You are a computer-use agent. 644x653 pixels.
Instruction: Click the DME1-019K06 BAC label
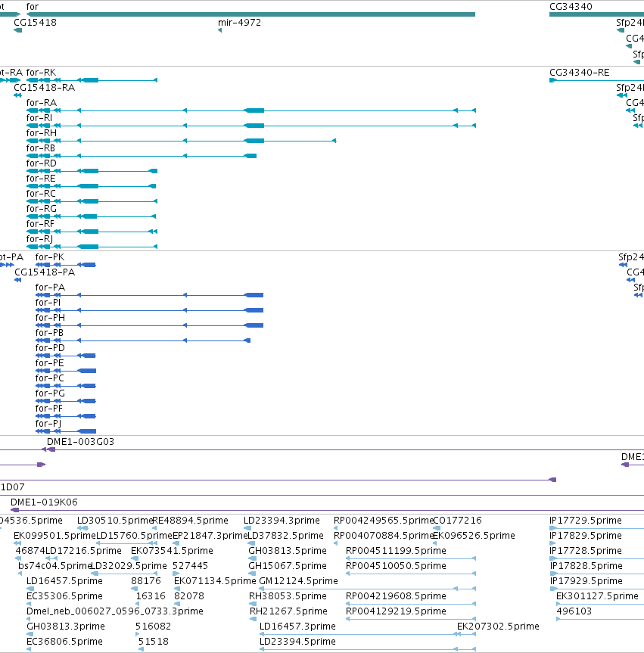click(44, 502)
